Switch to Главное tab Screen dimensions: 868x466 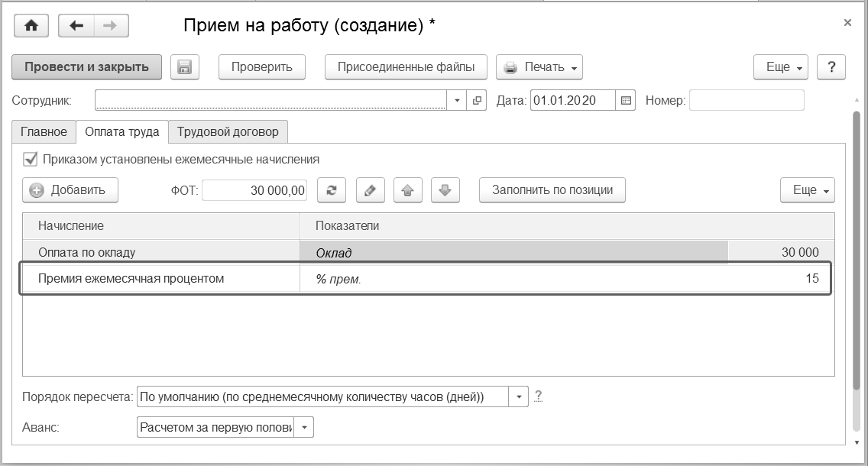[x=44, y=131]
